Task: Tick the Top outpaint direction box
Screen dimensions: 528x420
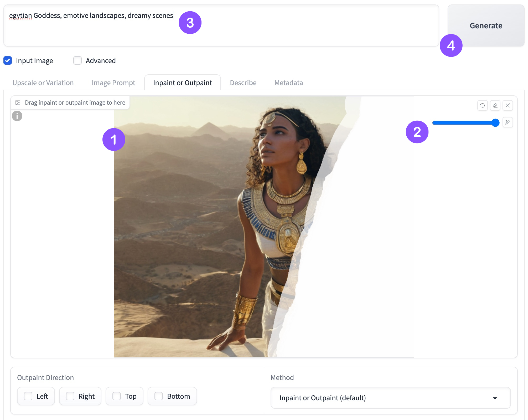Action: click(117, 396)
